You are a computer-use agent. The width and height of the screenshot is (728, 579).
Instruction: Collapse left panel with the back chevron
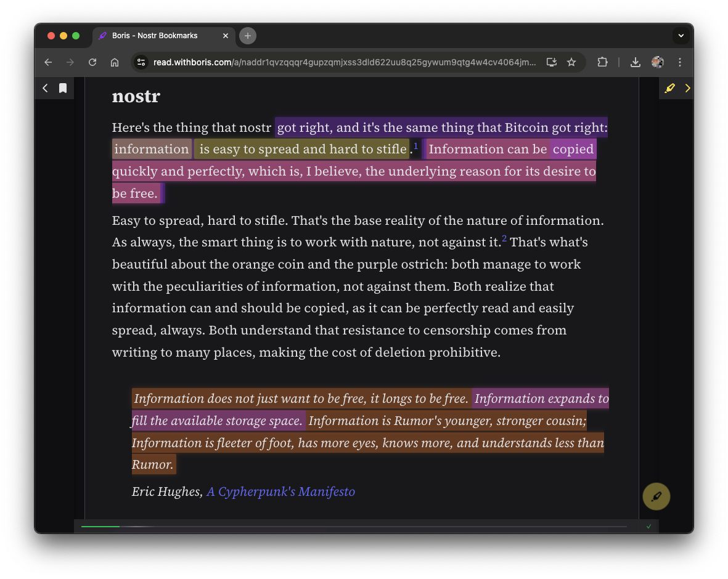(x=45, y=88)
